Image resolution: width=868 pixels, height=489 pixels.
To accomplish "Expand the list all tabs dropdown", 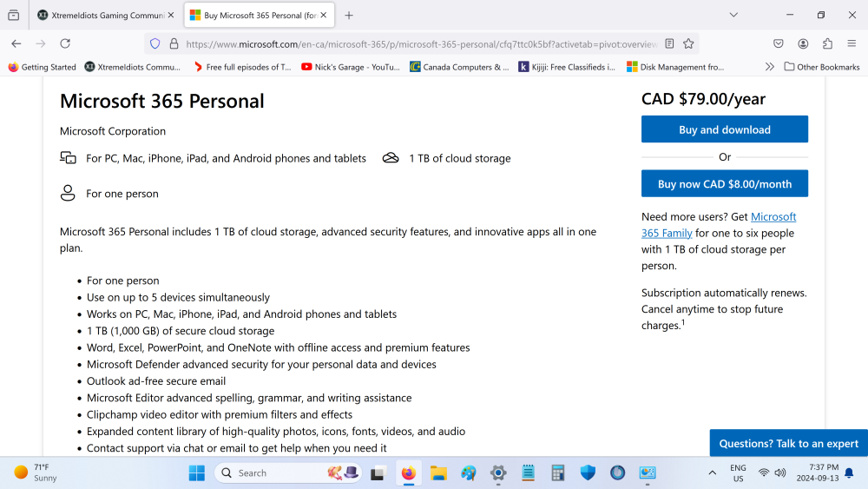I will pos(733,15).
